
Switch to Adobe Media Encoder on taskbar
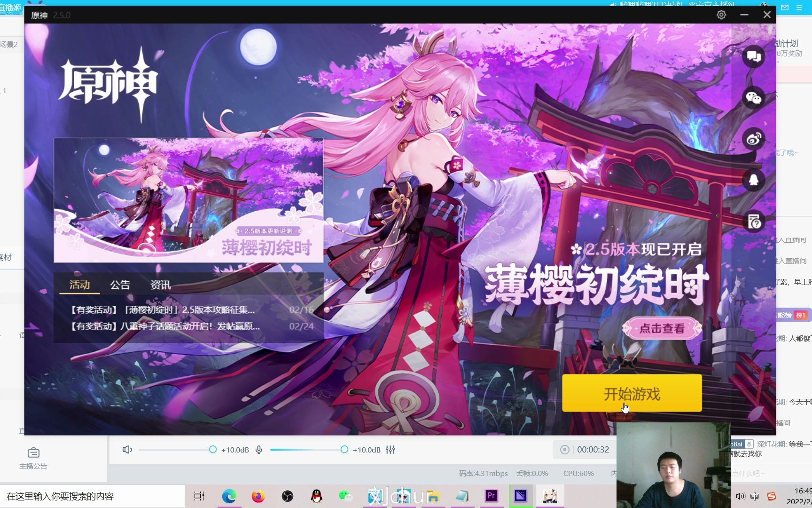coord(521,496)
